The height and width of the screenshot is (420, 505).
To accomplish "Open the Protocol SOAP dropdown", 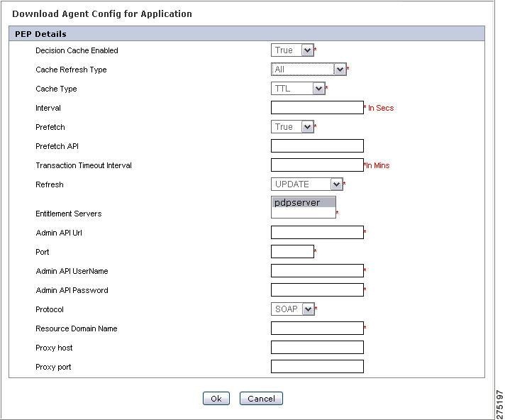I will (x=293, y=309).
